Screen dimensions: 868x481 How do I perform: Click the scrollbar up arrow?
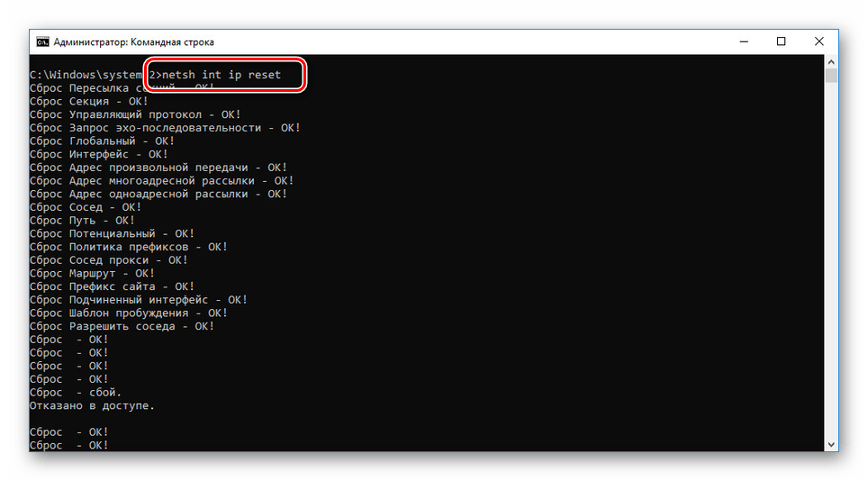(831, 61)
